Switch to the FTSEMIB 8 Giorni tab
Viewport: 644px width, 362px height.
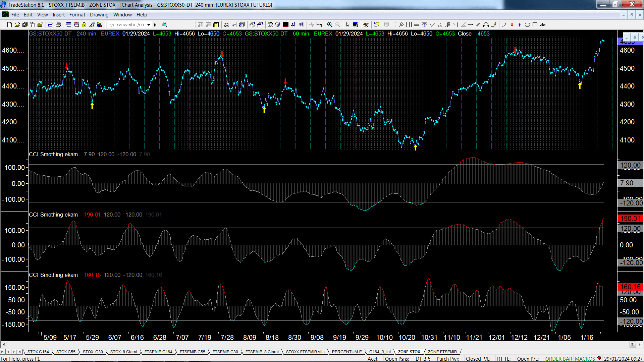pos(262,352)
